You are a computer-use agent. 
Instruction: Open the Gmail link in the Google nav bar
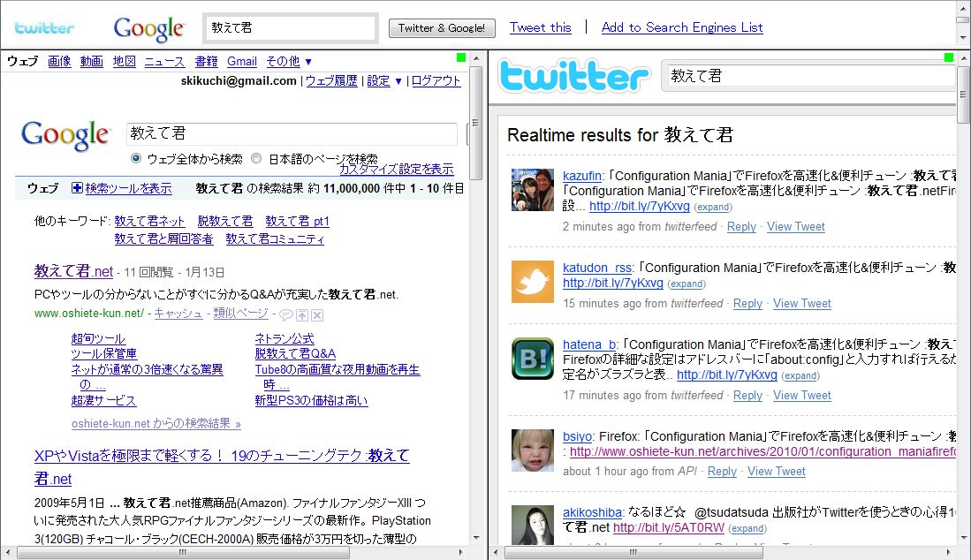click(x=242, y=61)
